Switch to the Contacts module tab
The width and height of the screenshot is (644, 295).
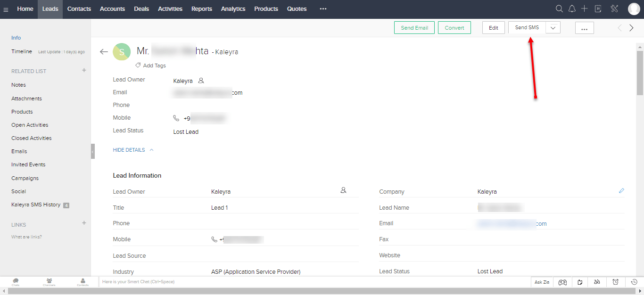pos(79,8)
